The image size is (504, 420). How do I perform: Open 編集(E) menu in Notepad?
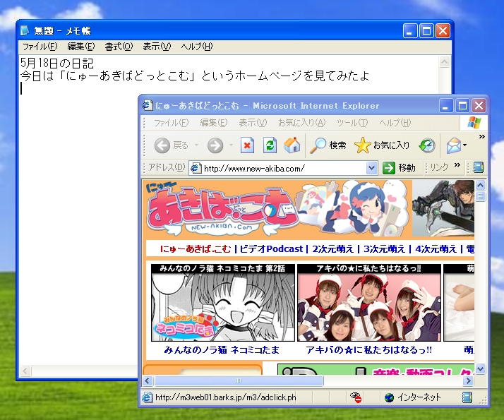tap(81, 47)
